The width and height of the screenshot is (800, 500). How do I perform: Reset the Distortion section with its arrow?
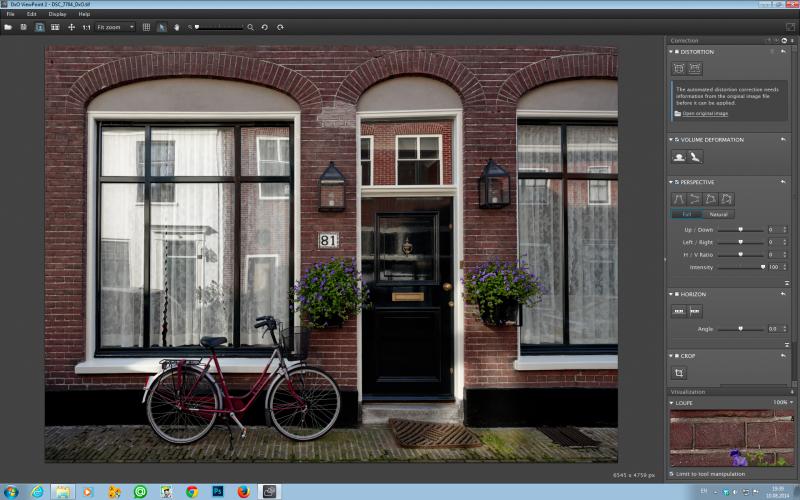click(783, 52)
